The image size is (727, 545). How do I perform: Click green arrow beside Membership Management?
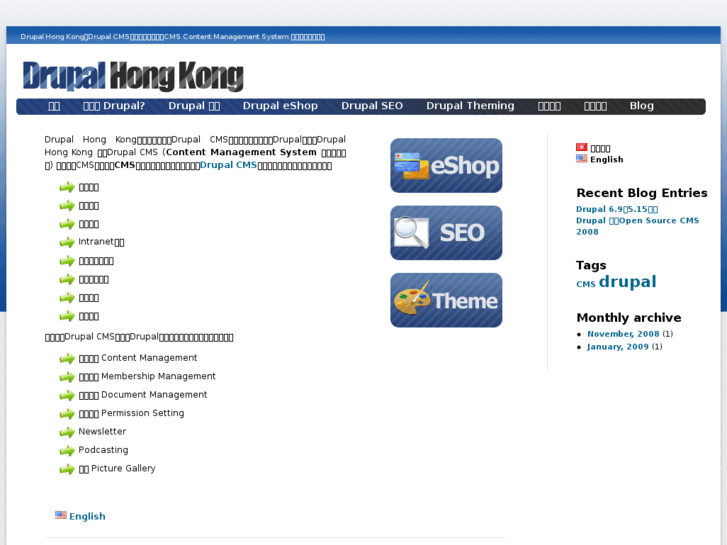click(x=67, y=377)
